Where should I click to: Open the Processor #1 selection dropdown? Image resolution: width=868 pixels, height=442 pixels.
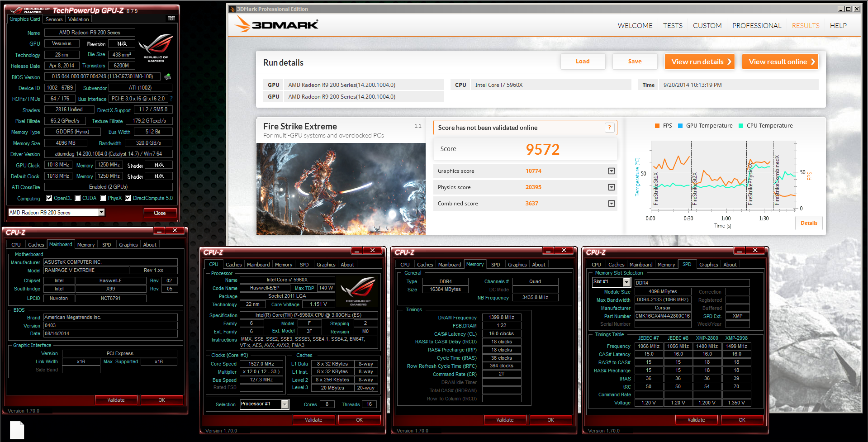coord(285,404)
